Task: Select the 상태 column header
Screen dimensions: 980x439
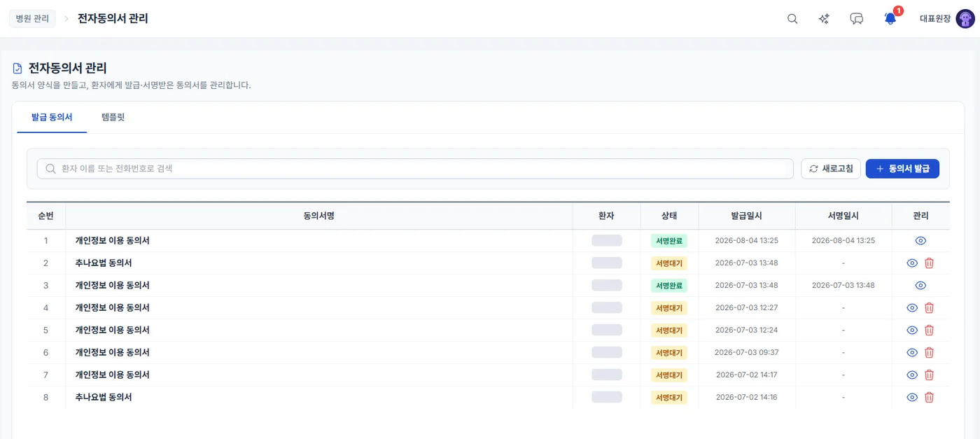Action: click(x=669, y=216)
